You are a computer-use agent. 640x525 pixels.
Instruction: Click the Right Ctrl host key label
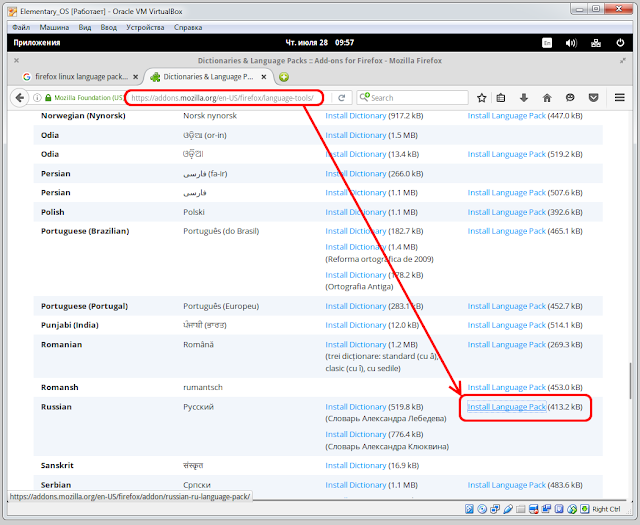pyautogui.click(x=606, y=509)
